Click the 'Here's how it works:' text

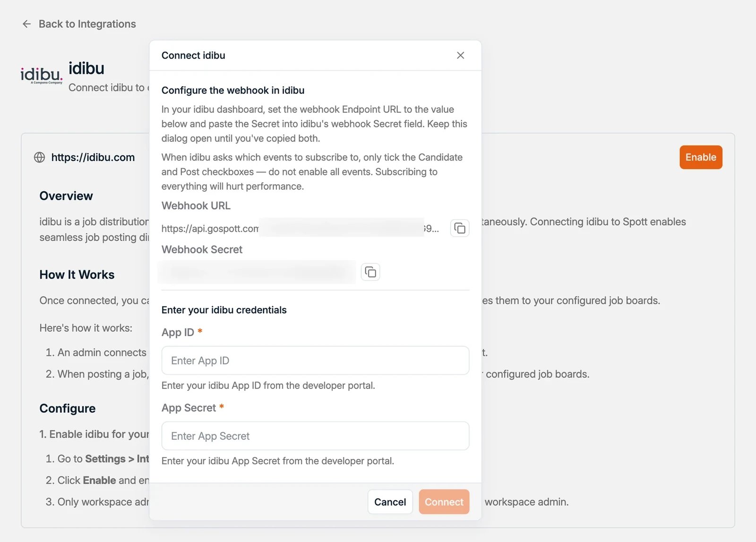86,328
